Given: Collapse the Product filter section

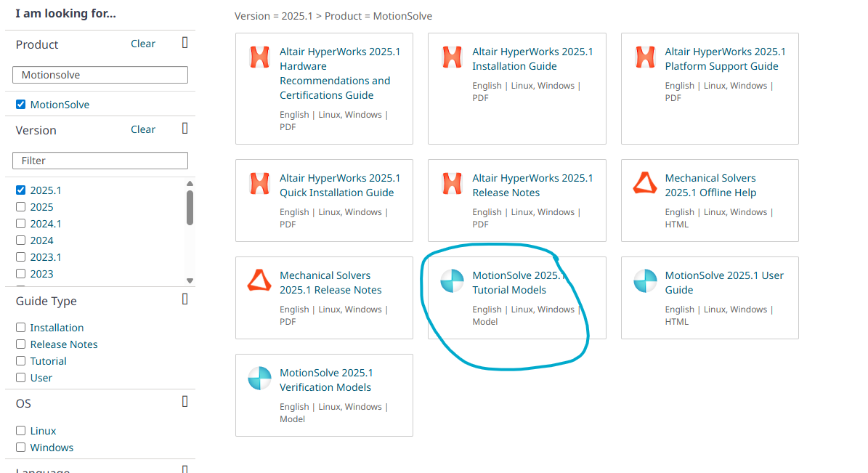Looking at the screenshot, I should [x=185, y=43].
